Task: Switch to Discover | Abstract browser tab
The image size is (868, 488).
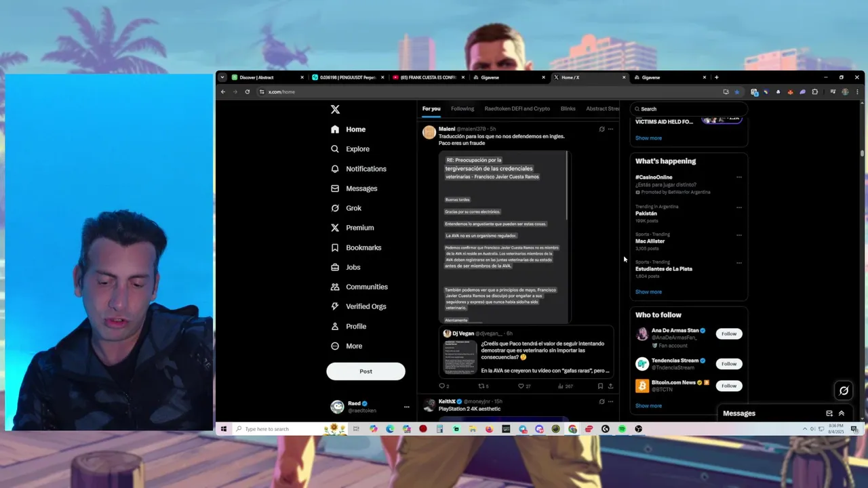Action: coord(268,77)
